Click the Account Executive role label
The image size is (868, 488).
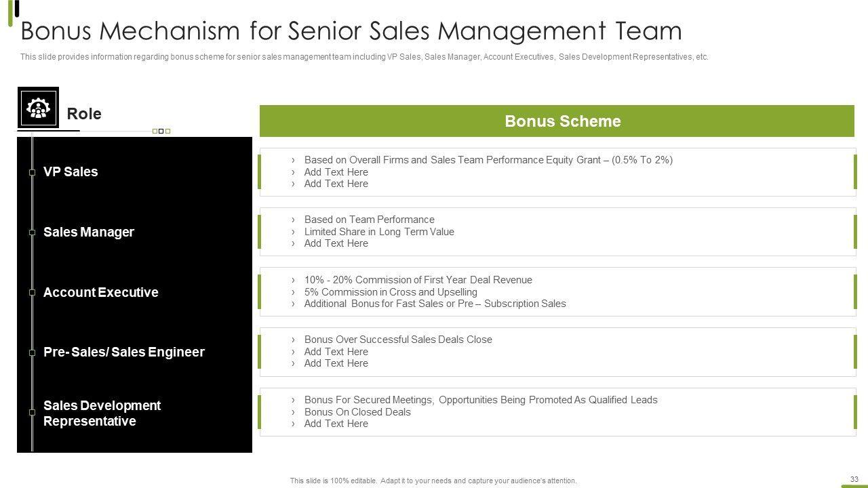[x=101, y=293]
